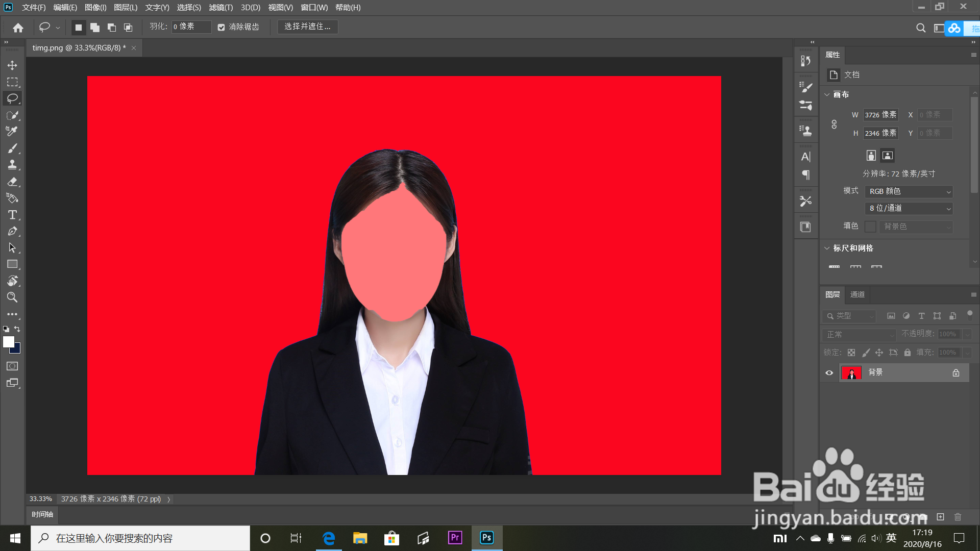This screenshot has height=551, width=980.
Task: Select the Rectangular Marquee tool
Action: click(x=12, y=82)
